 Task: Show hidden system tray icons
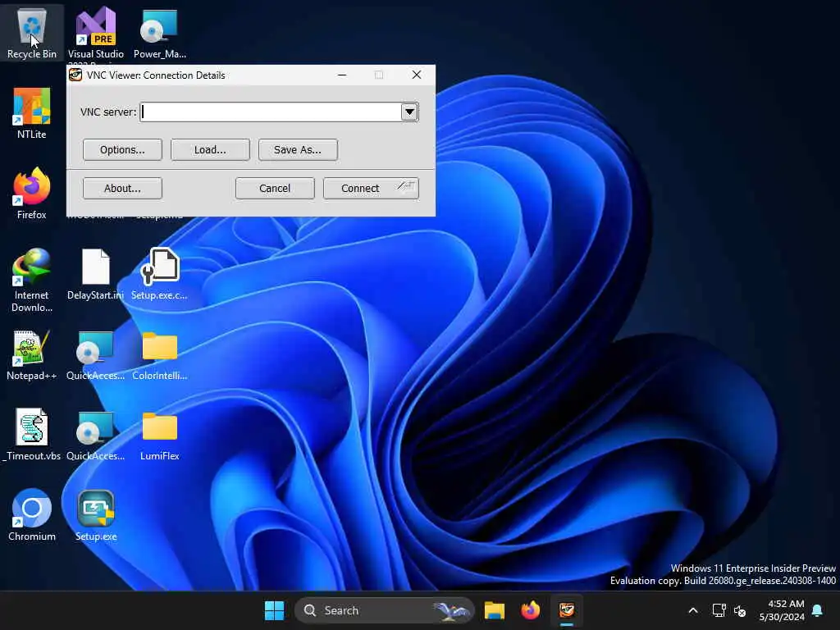[692, 610]
